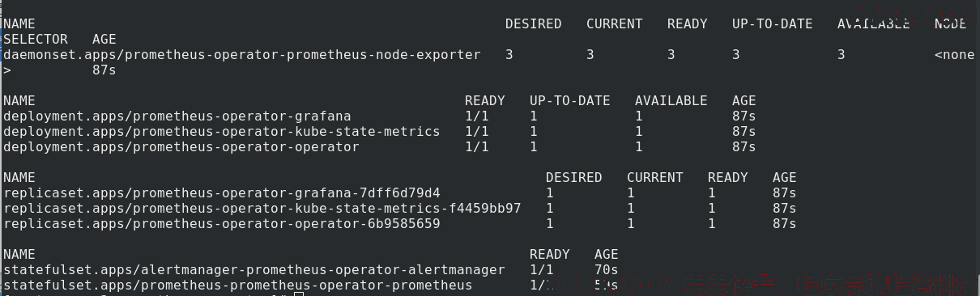The width and height of the screenshot is (980, 296).
Task: Click AGE header in replicaset table
Action: click(785, 178)
